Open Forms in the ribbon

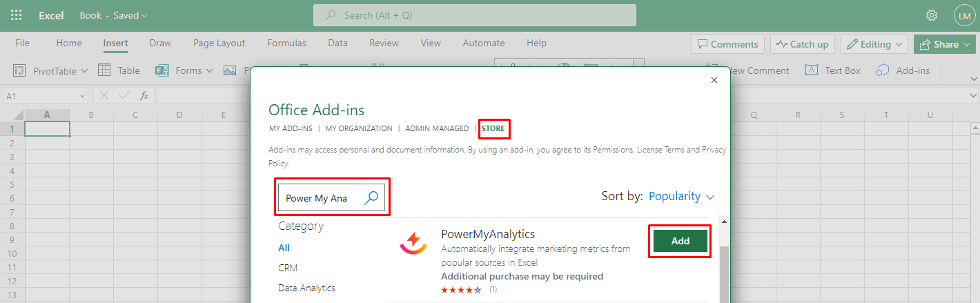[179, 70]
